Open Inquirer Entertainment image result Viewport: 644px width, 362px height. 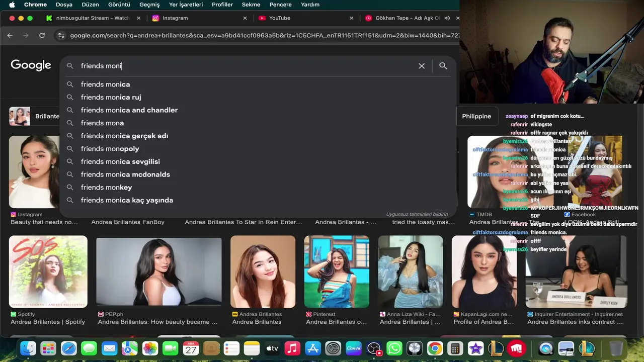coord(576,271)
